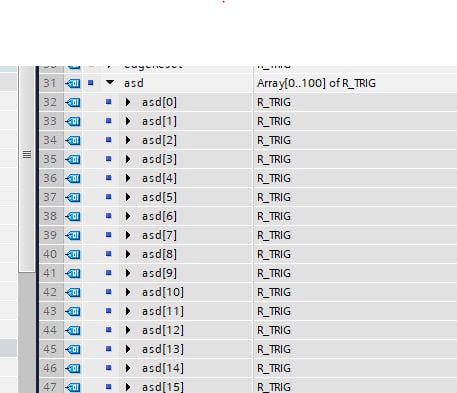Click the vertical splitter handle with grip lines
Viewport: 457px width, 393px height.
coord(27,154)
